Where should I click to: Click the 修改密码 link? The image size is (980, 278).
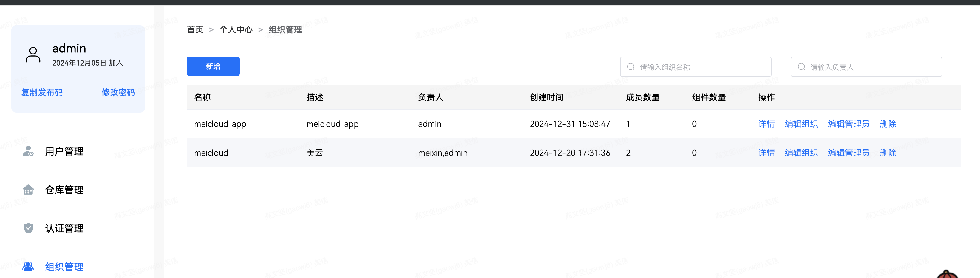tap(118, 93)
